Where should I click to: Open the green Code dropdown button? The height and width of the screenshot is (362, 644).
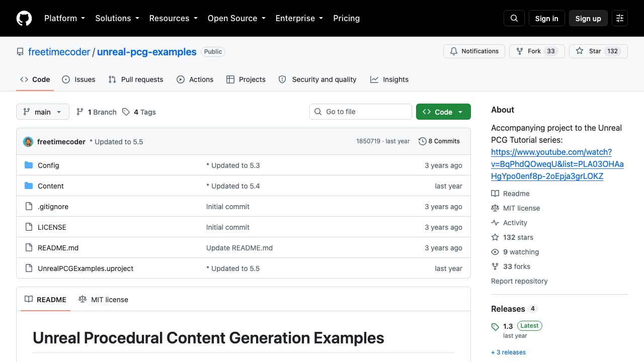point(443,112)
